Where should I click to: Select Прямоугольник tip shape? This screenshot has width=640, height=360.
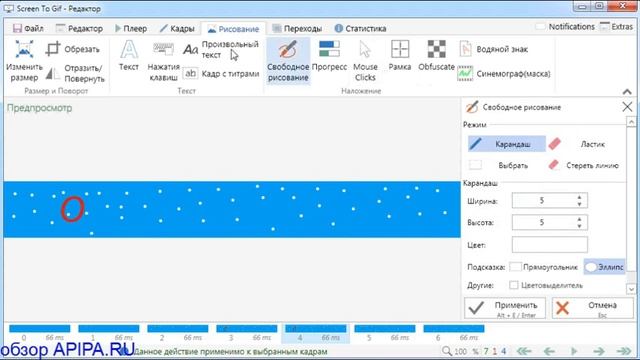tap(544, 267)
